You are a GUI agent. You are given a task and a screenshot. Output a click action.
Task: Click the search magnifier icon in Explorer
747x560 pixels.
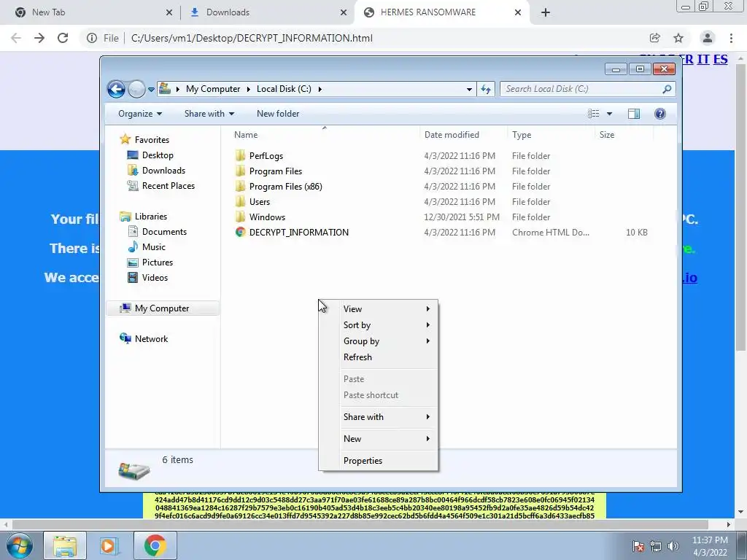(x=667, y=89)
